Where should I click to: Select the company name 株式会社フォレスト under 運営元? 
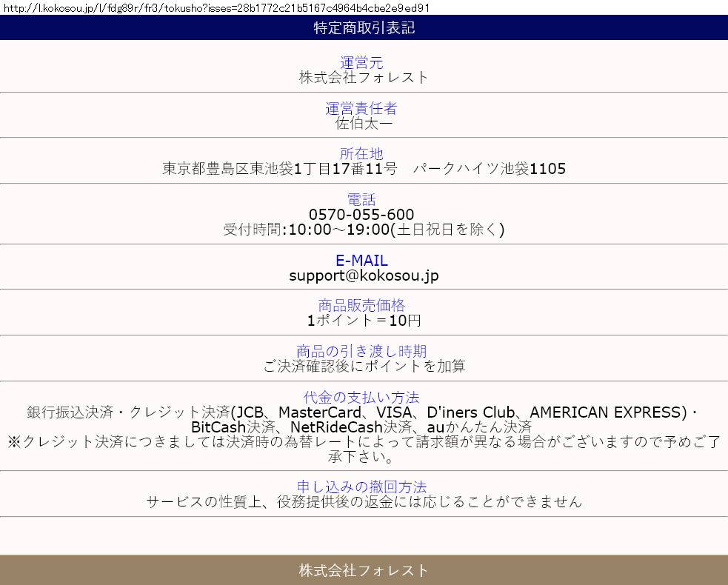364,77
